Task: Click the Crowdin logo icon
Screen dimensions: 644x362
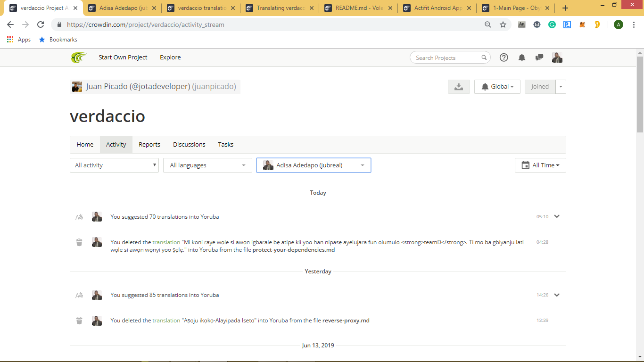Action: pos(79,58)
